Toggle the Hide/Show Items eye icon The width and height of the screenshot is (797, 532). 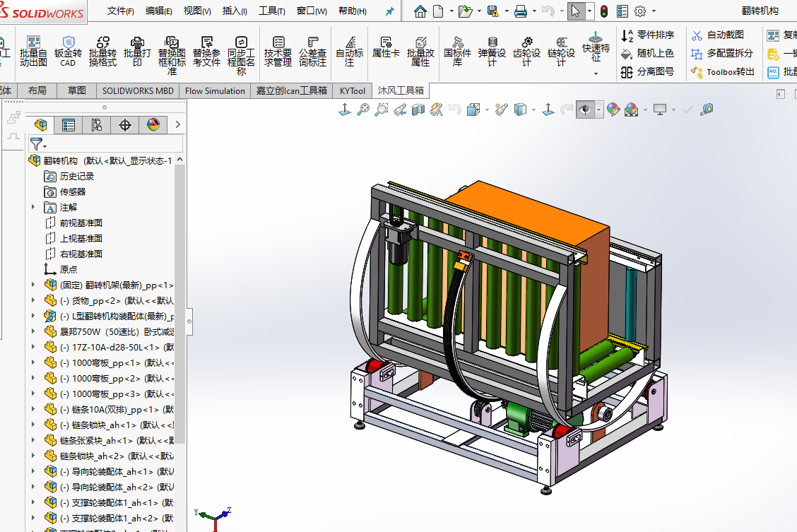[585, 110]
